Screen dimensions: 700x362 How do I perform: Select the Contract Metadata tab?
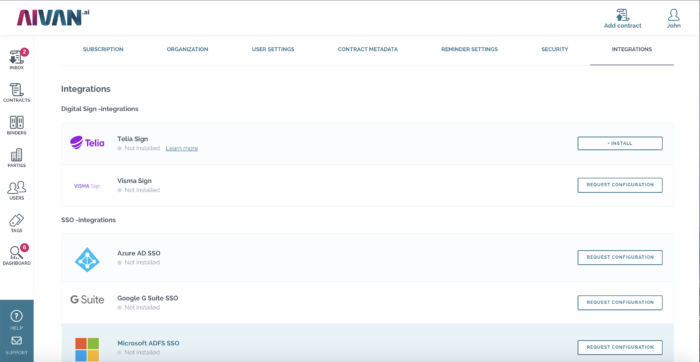[x=367, y=50]
